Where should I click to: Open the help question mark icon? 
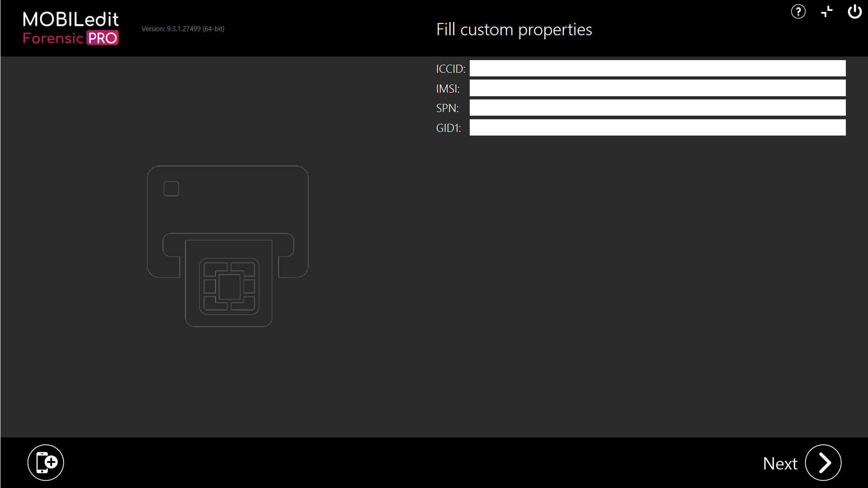tap(798, 12)
